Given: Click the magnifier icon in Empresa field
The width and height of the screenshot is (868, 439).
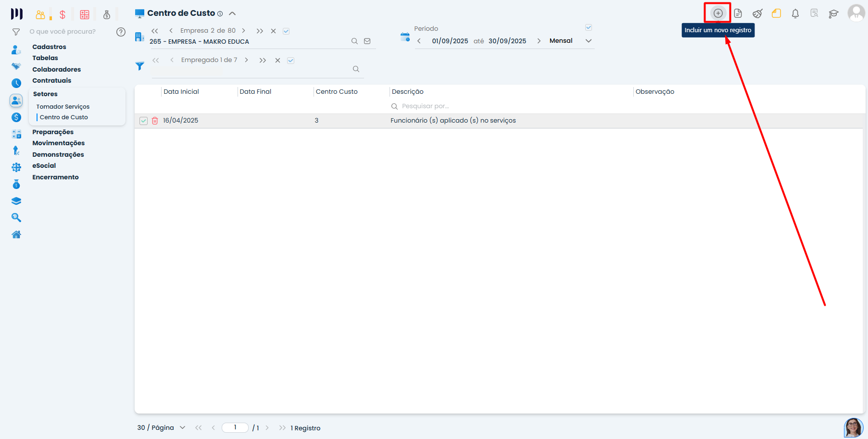Looking at the screenshot, I should [x=354, y=41].
